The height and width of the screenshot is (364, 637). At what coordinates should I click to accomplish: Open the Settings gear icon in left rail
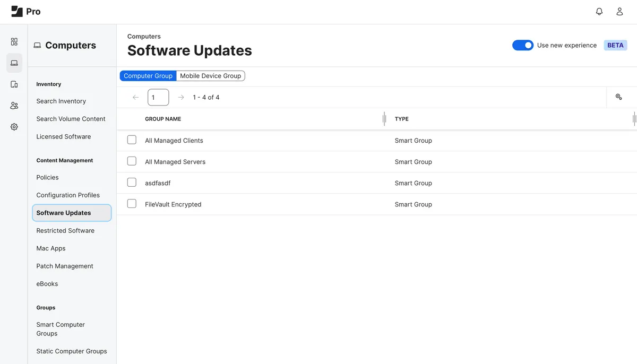click(x=14, y=127)
